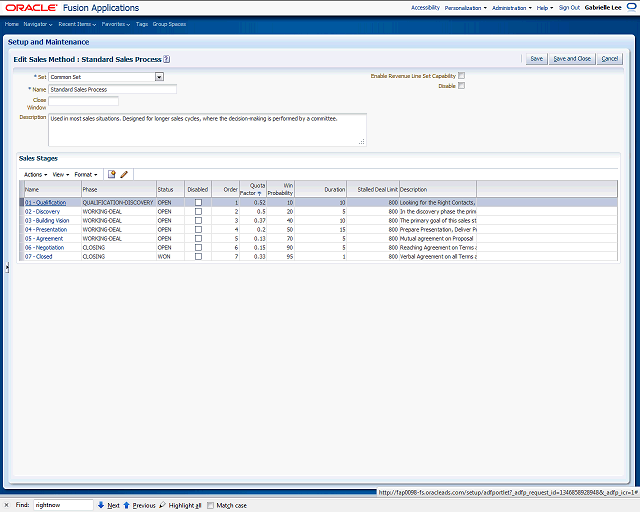The image size is (640, 512).
Task: Click description box resize handle
Action: point(362,142)
